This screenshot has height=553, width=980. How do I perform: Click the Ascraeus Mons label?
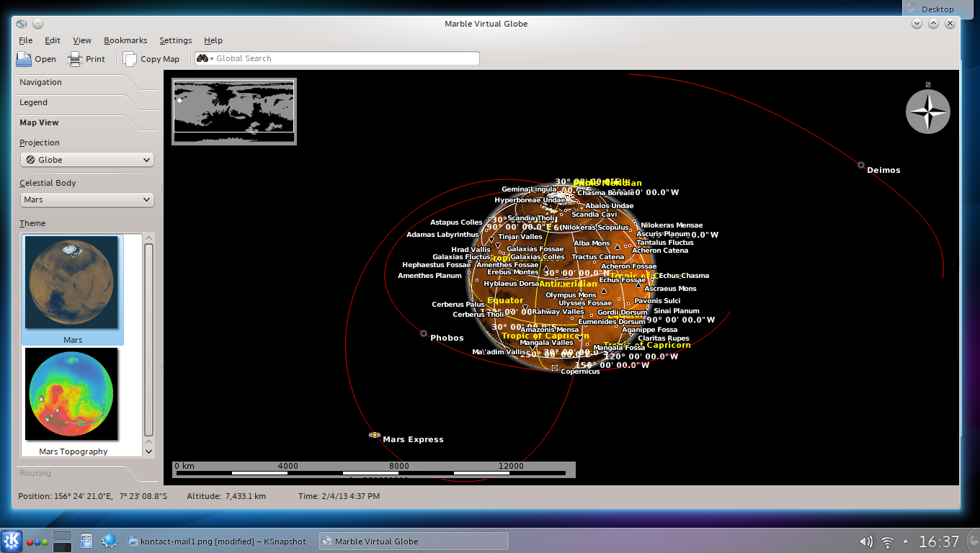tap(670, 289)
